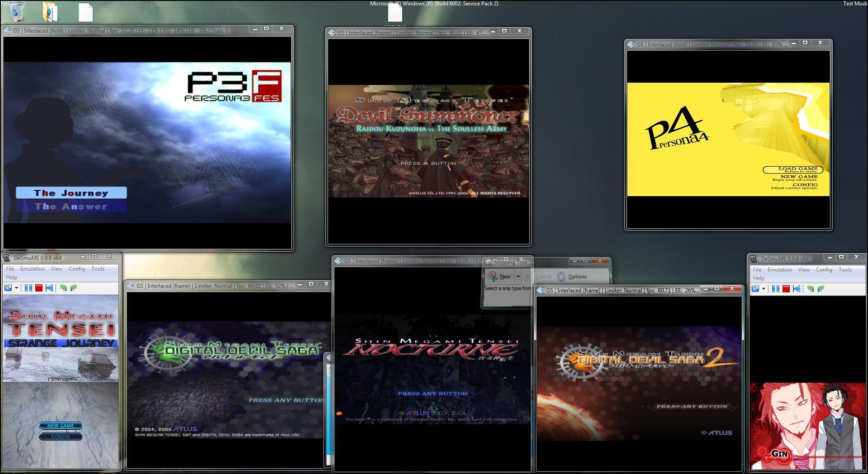This screenshot has height=474, width=868.
Task: Open the Emulation menu in left DeSmuME
Action: point(32,269)
